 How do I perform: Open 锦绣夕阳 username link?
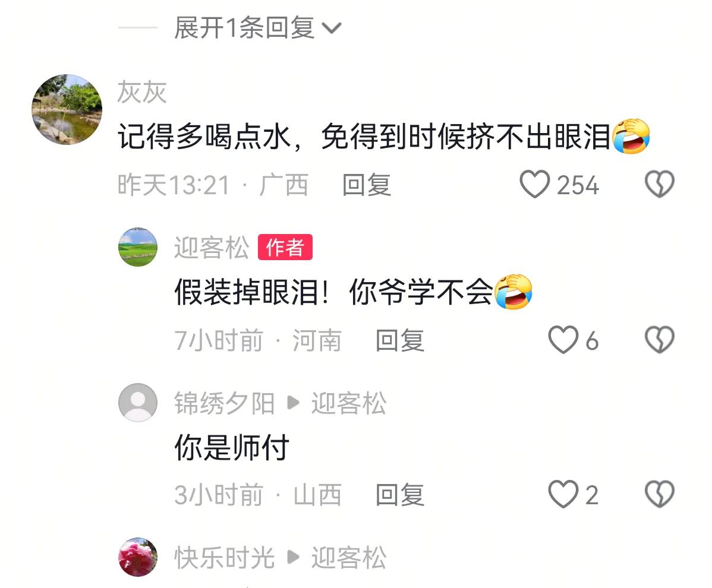tap(224, 403)
